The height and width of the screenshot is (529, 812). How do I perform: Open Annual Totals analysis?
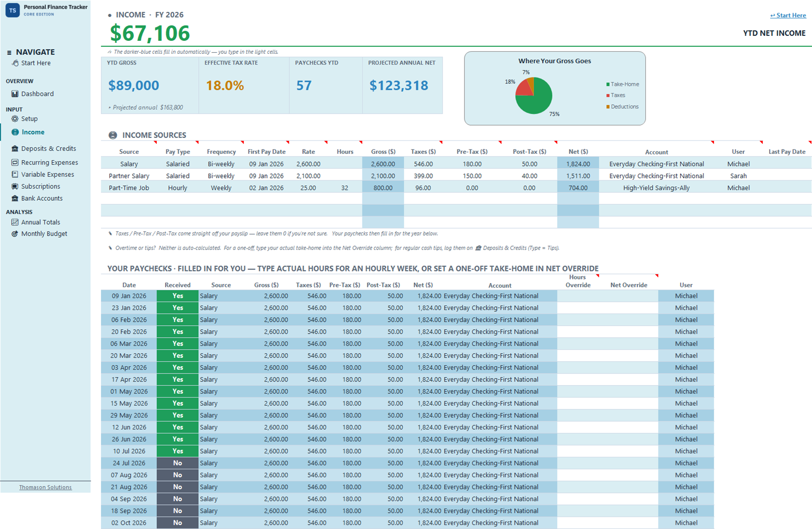40,222
